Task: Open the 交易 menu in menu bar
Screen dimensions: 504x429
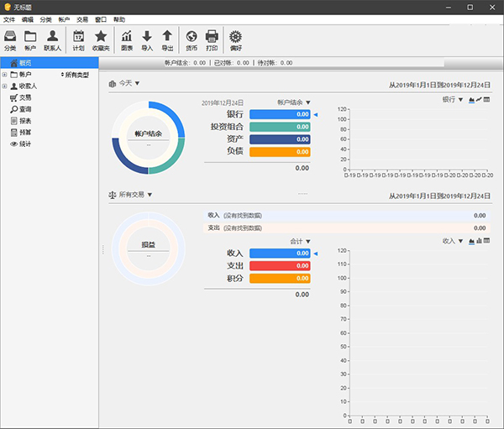Action: pos(81,18)
